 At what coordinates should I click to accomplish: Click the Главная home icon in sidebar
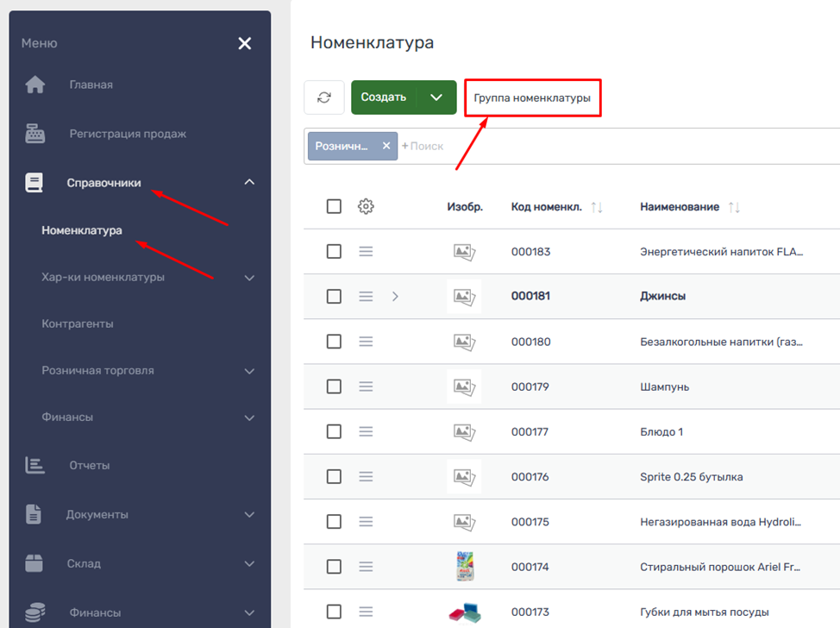click(35, 85)
